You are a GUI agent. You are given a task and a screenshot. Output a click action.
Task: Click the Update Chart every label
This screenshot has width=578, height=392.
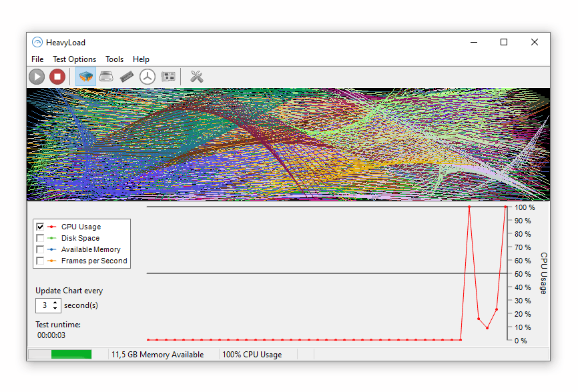[69, 291]
